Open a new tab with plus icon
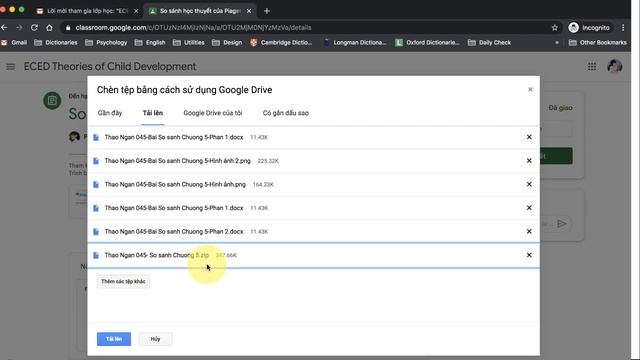Image resolution: width=640 pixels, height=360 pixels. coord(267,11)
